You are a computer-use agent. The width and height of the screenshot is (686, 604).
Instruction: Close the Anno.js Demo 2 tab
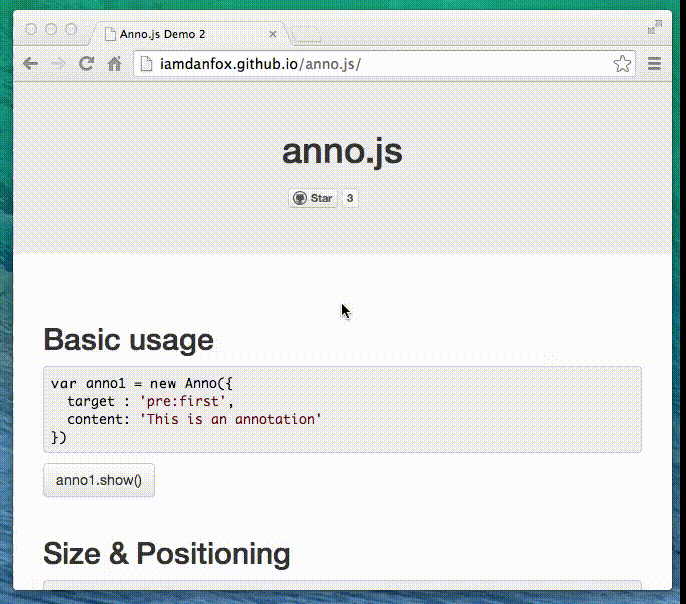point(273,34)
